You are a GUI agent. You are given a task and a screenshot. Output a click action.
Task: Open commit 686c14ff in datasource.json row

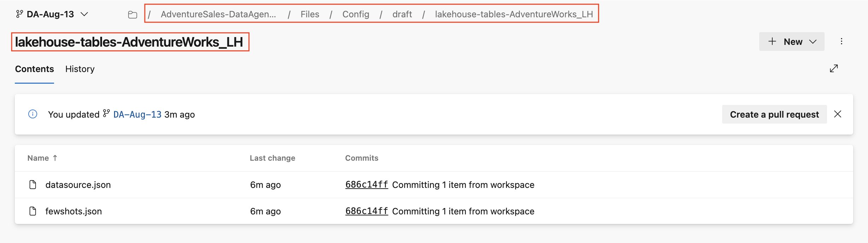pos(367,185)
